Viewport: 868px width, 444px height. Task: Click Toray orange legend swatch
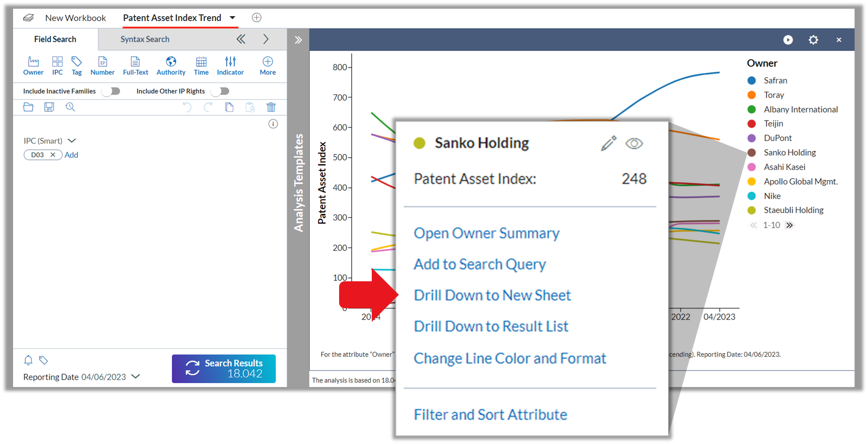click(751, 95)
